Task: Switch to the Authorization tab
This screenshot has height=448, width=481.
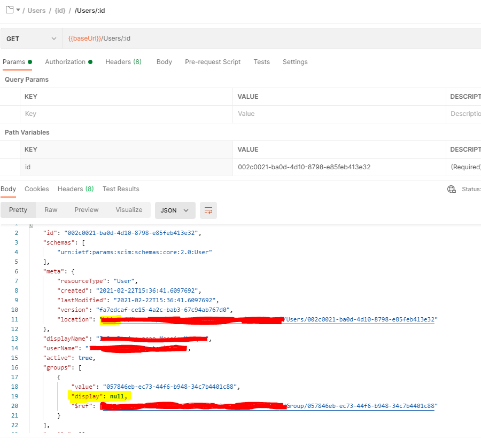Action: click(x=65, y=61)
